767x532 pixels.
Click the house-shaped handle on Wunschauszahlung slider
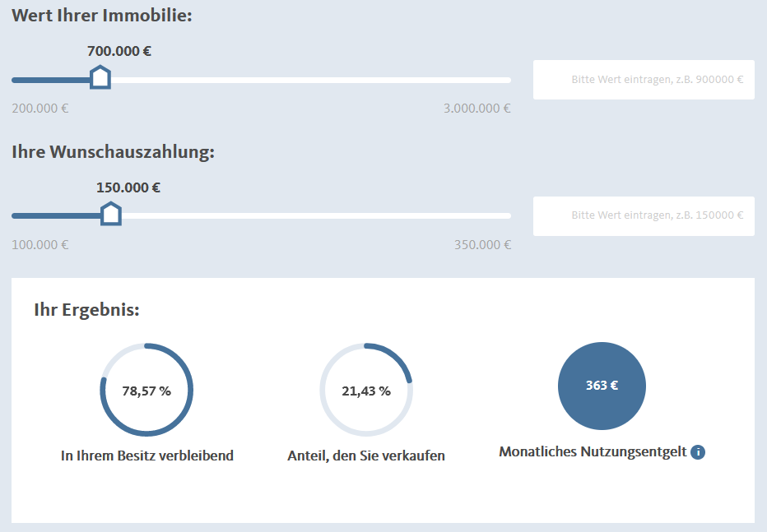(110, 215)
